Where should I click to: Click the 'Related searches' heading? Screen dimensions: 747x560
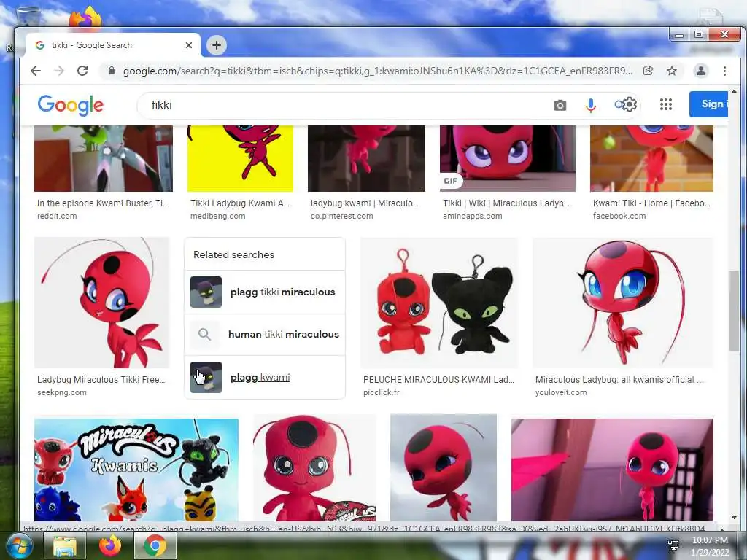pos(234,254)
